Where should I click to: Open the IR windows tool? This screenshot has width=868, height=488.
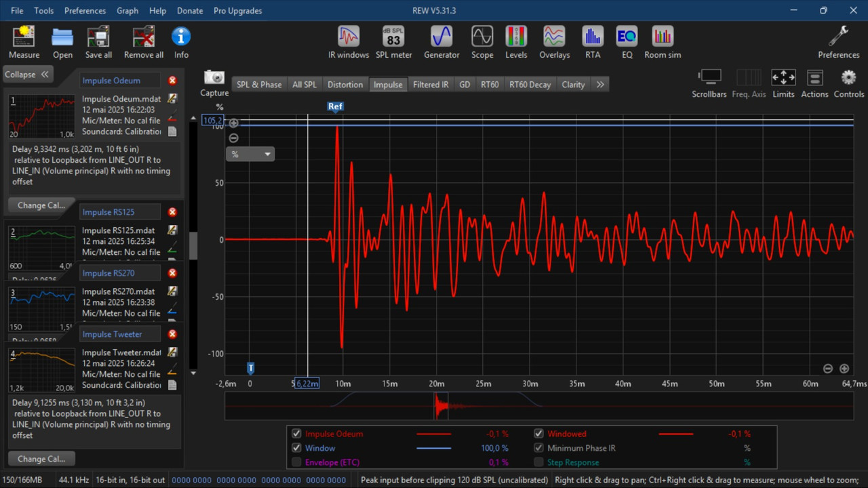(349, 42)
